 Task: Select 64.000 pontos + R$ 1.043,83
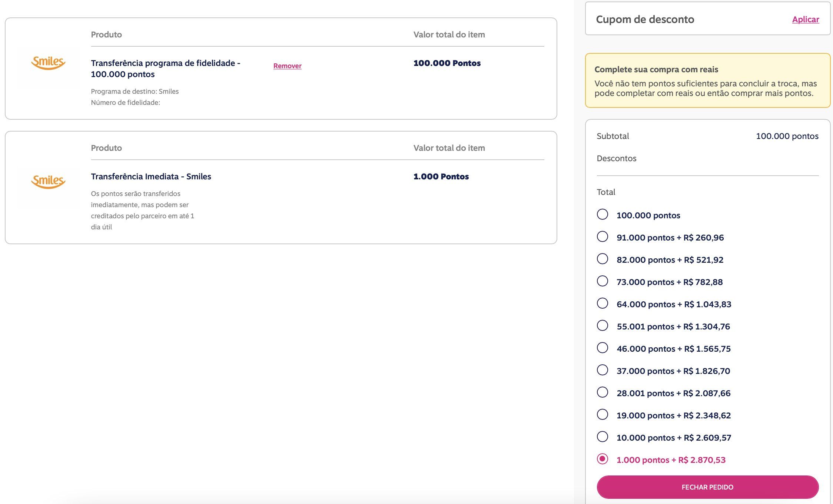[x=603, y=303]
